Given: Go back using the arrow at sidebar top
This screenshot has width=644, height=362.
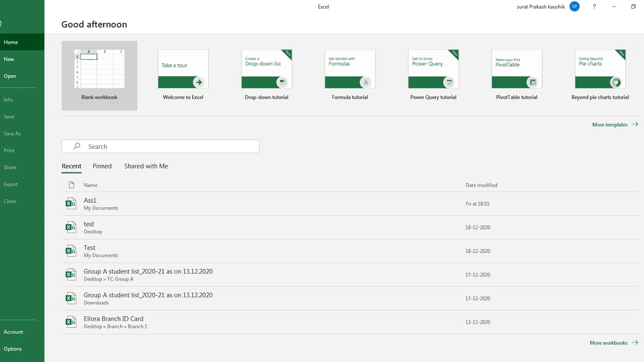Looking at the screenshot, I should click(x=1, y=23).
